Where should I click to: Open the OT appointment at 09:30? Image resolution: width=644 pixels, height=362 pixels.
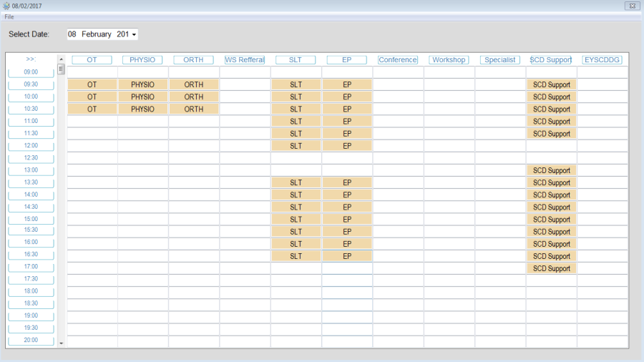tap(92, 84)
